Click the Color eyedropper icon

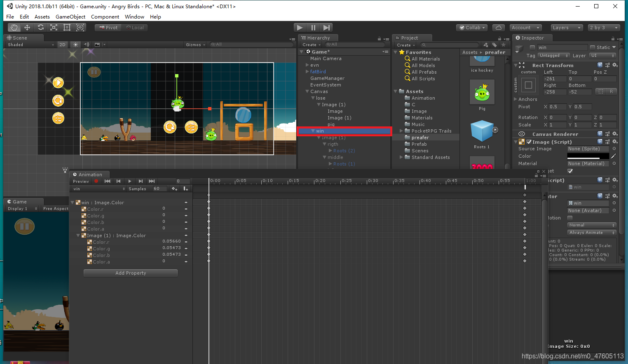[614, 156]
